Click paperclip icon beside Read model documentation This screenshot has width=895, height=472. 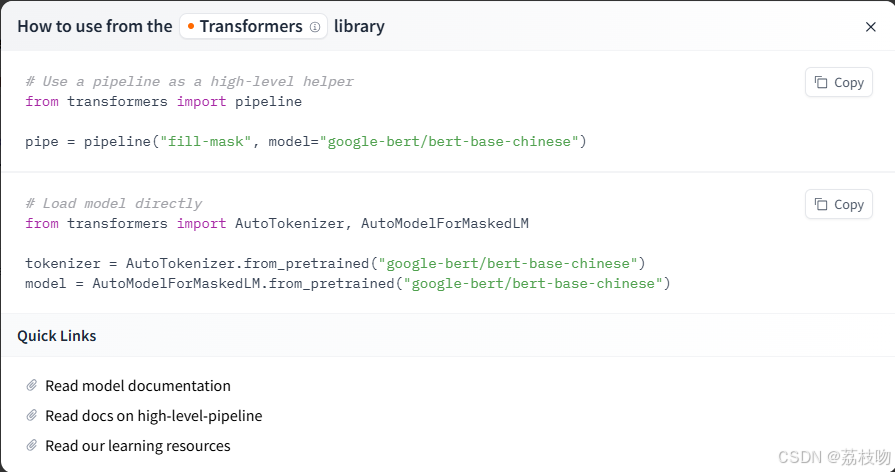click(32, 385)
